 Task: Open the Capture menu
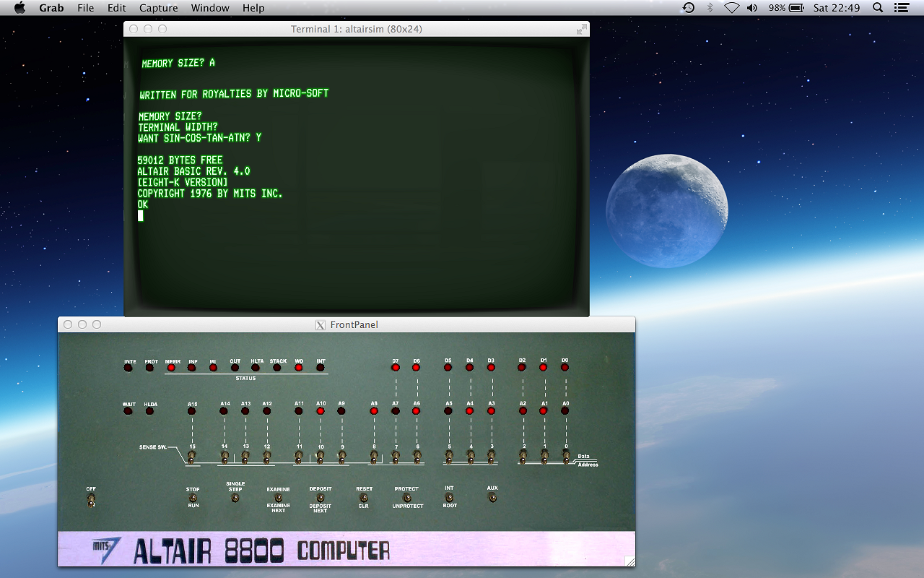pyautogui.click(x=158, y=8)
